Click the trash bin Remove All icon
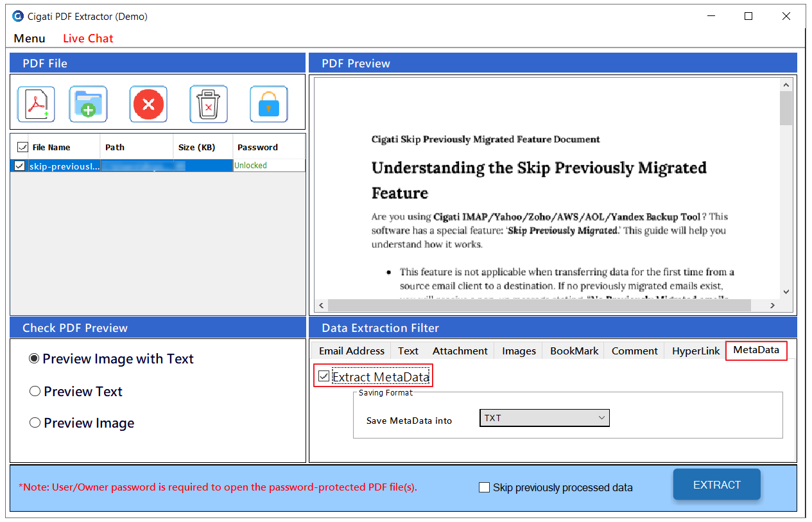 coord(209,104)
